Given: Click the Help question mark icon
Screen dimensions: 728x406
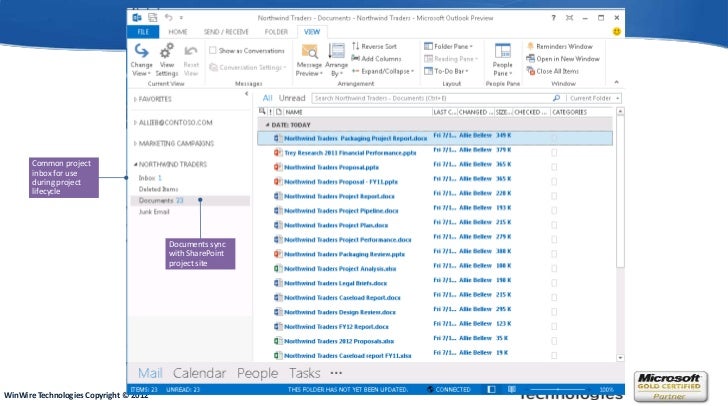Looking at the screenshot, I should click(x=553, y=18).
